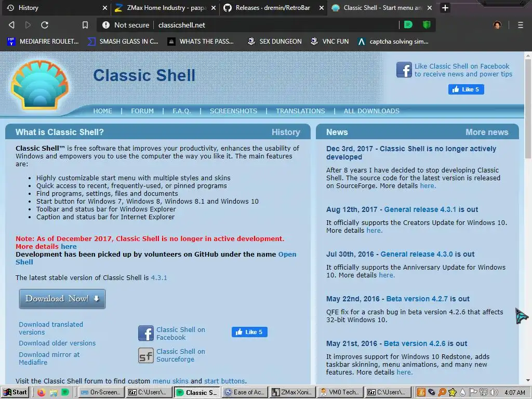Switch to the History tab

click(x=55, y=7)
